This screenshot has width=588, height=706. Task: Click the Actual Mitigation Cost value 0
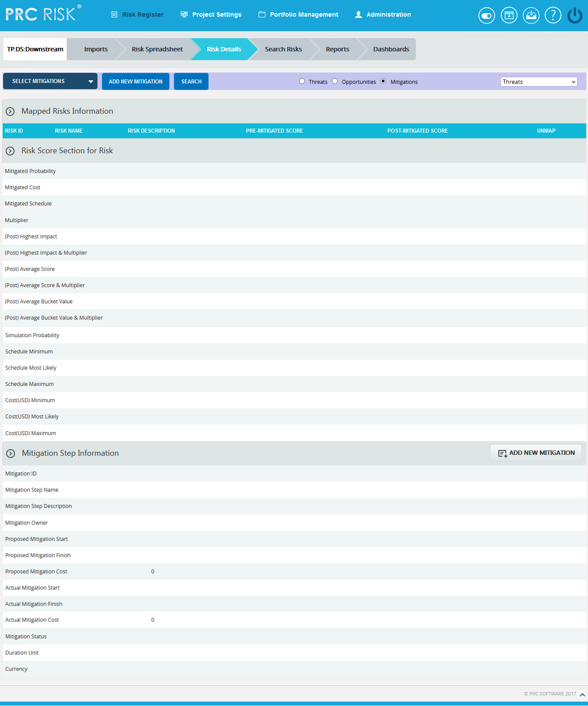click(x=153, y=620)
